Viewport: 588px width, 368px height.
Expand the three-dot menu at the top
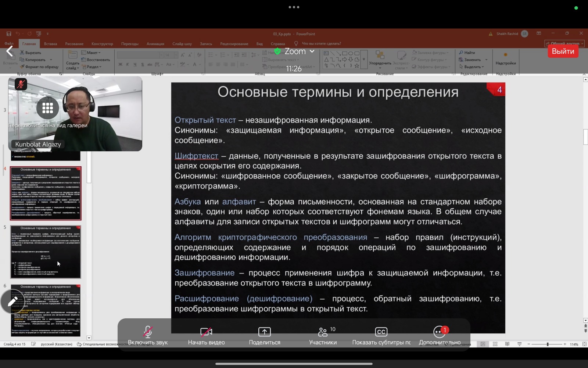click(294, 7)
